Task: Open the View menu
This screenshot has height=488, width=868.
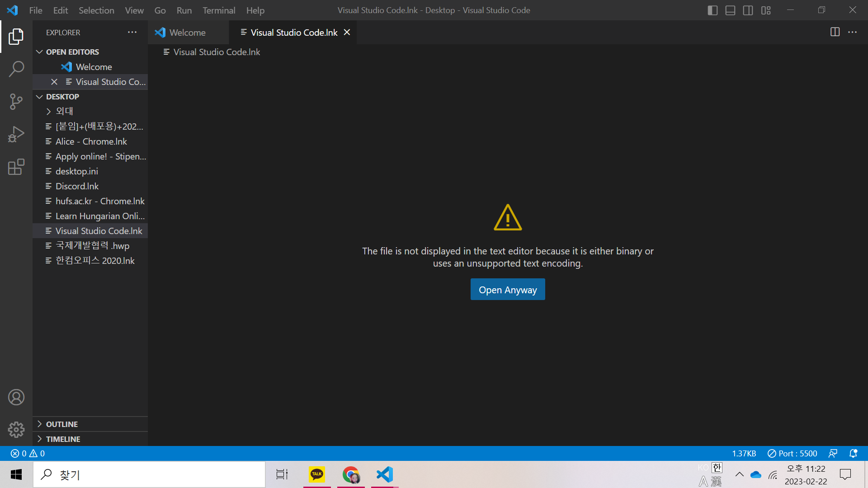Action: [x=134, y=10]
